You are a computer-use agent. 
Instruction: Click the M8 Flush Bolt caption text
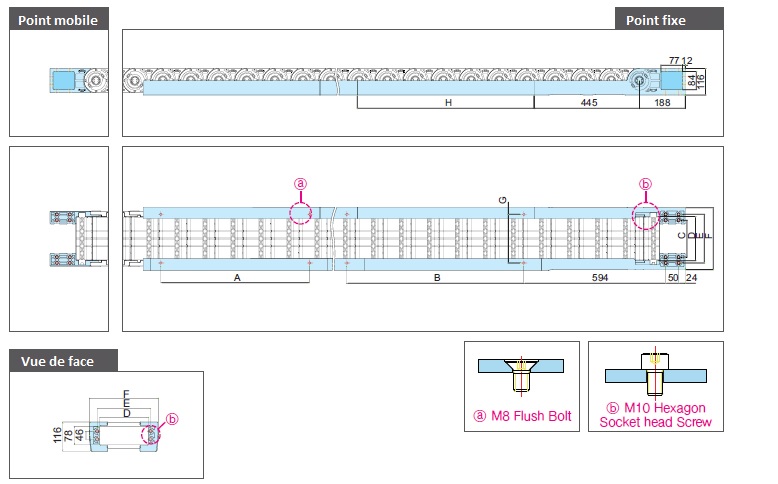pyautogui.click(x=521, y=416)
